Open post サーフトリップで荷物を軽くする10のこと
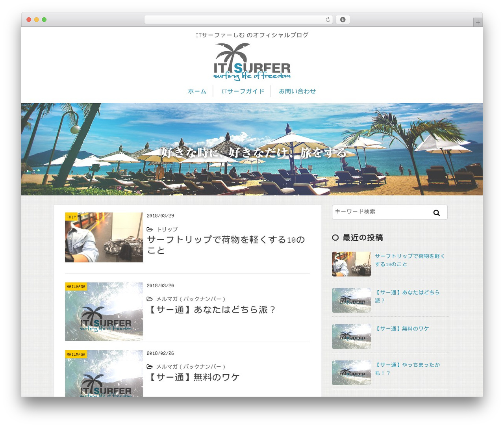Image resolution: width=504 pixels, height=427 pixels. point(226,245)
